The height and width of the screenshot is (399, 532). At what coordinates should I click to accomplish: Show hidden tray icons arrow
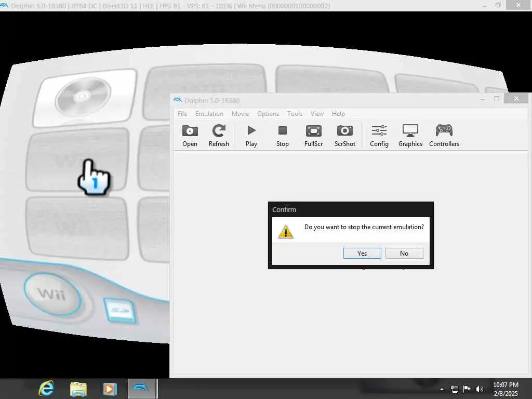click(x=442, y=389)
